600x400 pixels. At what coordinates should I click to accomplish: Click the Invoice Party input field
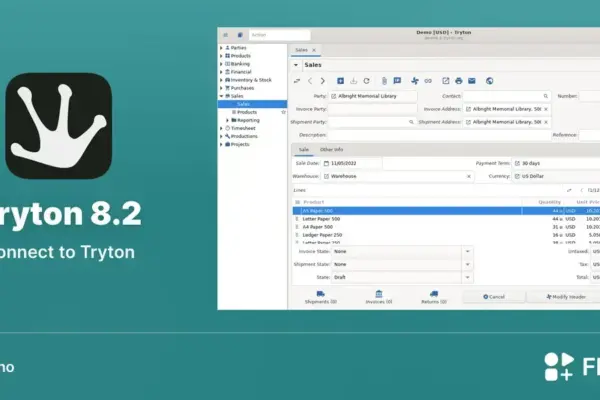click(372, 109)
